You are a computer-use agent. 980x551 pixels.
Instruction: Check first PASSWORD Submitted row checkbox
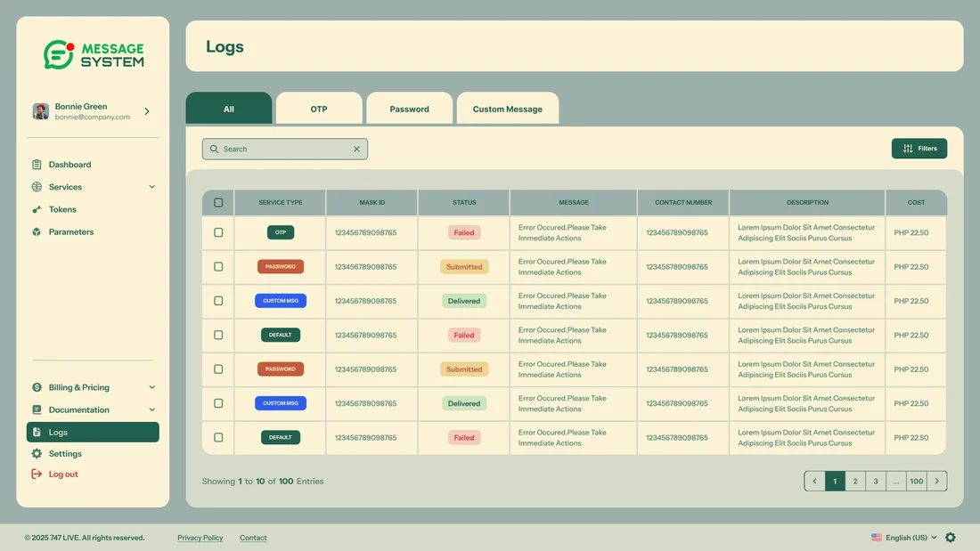218,267
